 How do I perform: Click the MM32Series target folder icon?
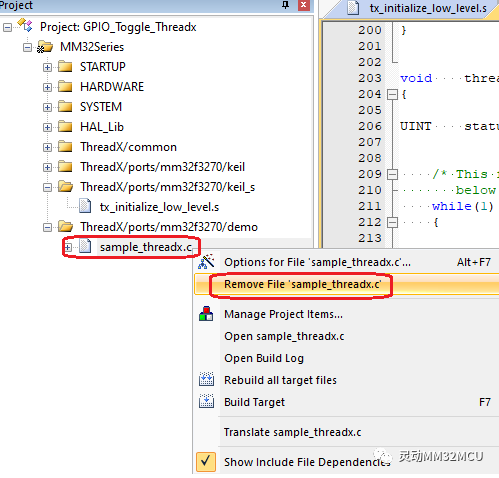pos(45,47)
